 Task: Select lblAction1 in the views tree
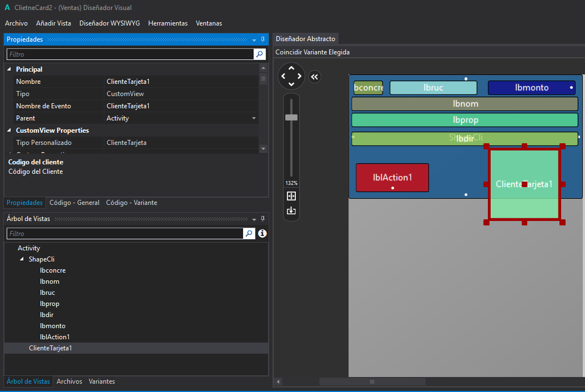(54, 337)
